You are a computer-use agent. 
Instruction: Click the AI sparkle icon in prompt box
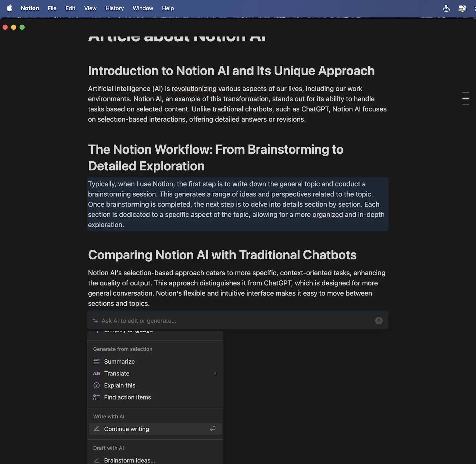[x=95, y=321]
